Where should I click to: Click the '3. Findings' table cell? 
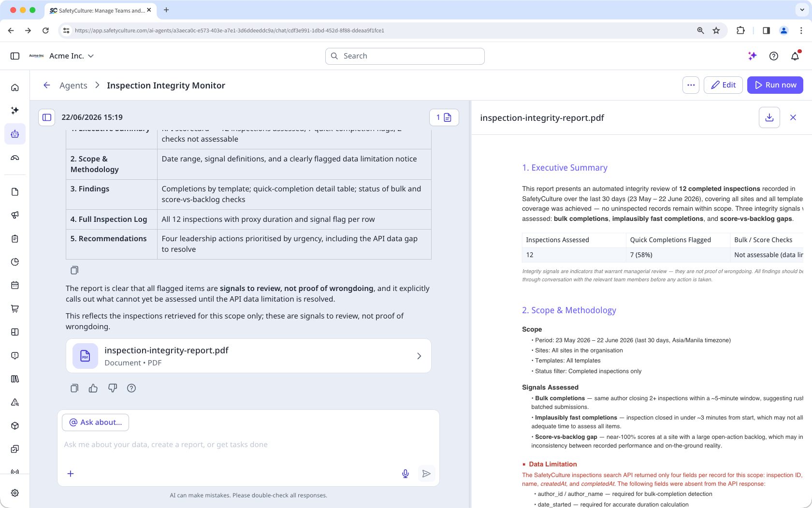point(112,194)
